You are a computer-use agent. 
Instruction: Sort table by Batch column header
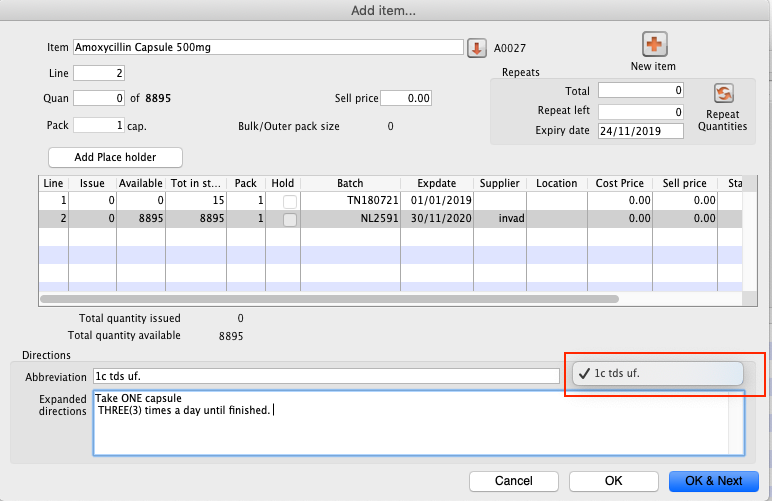[350, 183]
